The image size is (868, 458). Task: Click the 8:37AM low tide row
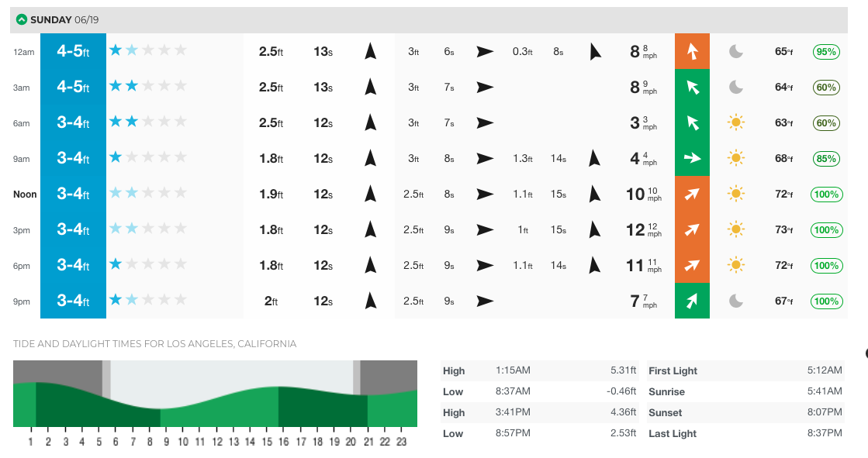[x=540, y=392]
